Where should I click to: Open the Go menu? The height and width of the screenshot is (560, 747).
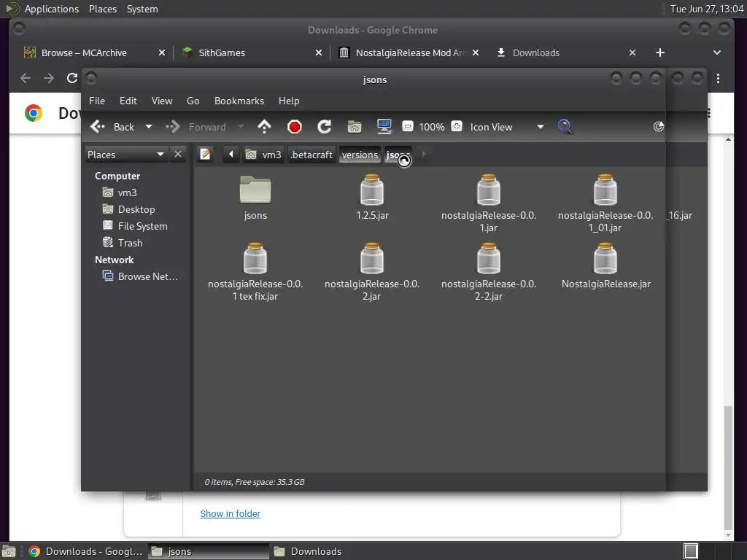(x=193, y=101)
